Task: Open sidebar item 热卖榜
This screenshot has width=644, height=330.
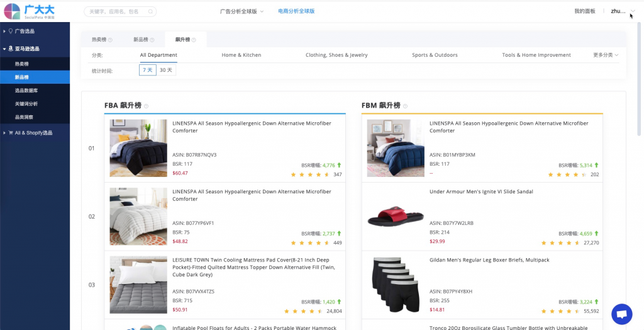Action: point(35,64)
